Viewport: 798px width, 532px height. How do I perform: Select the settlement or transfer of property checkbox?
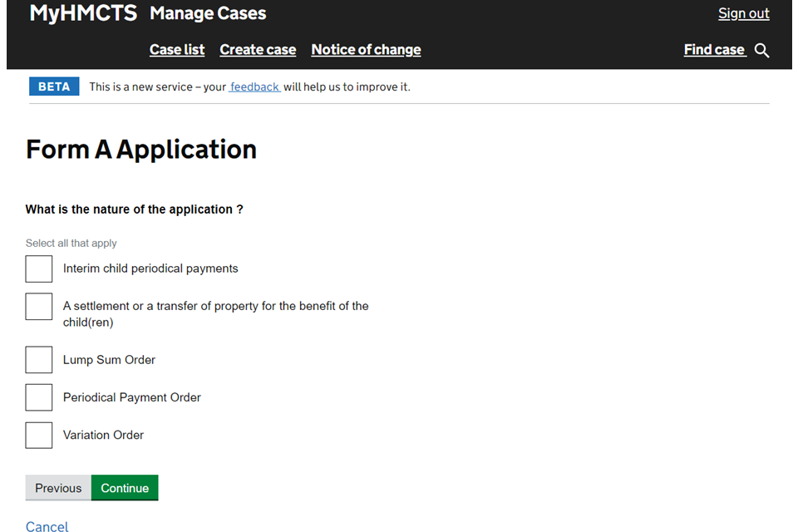(39, 306)
